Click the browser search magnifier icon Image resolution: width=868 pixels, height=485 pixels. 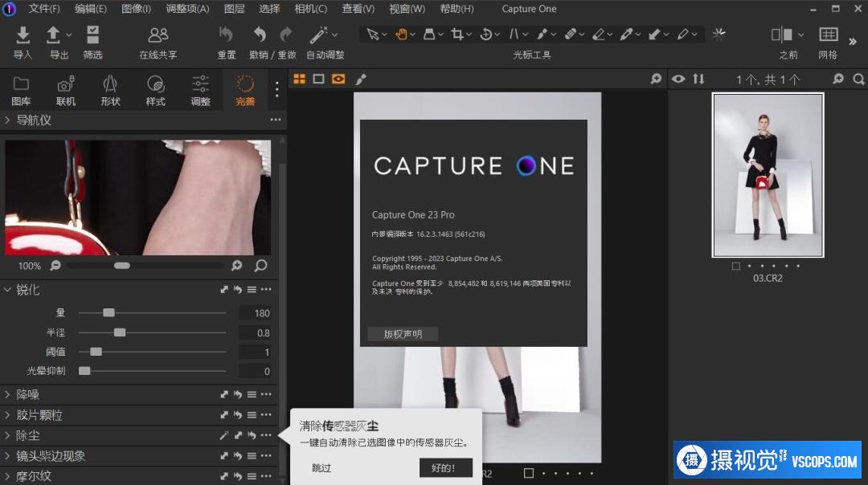858,79
